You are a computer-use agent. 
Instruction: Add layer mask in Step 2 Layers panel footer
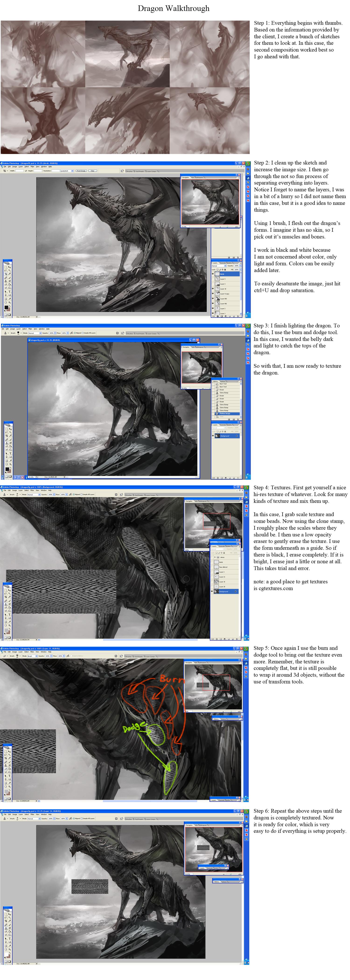(x=222, y=317)
